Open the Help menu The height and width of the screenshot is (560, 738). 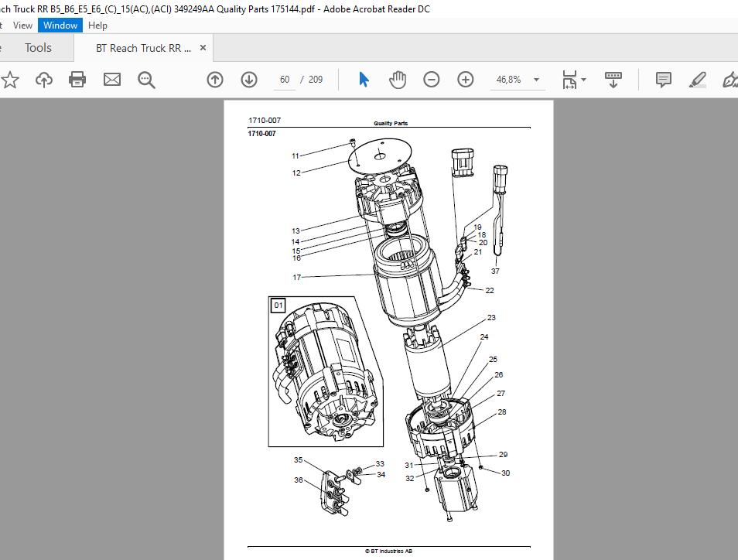click(98, 26)
